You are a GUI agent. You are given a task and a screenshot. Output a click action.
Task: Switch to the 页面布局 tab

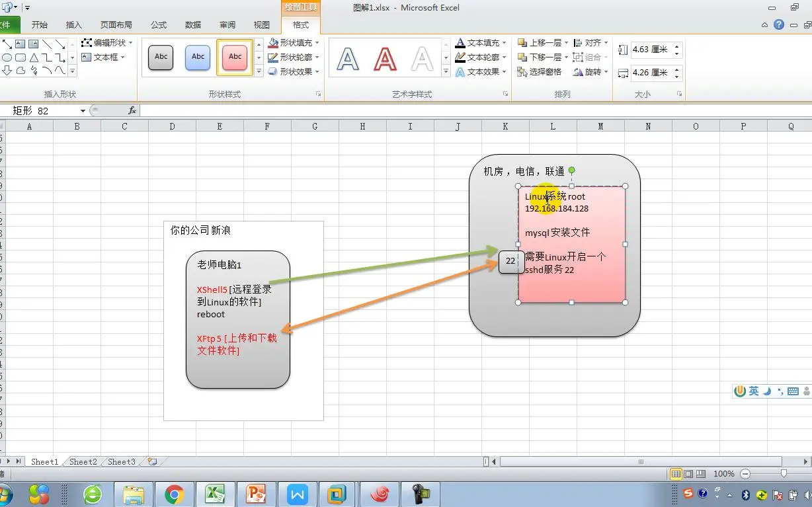[x=116, y=25]
